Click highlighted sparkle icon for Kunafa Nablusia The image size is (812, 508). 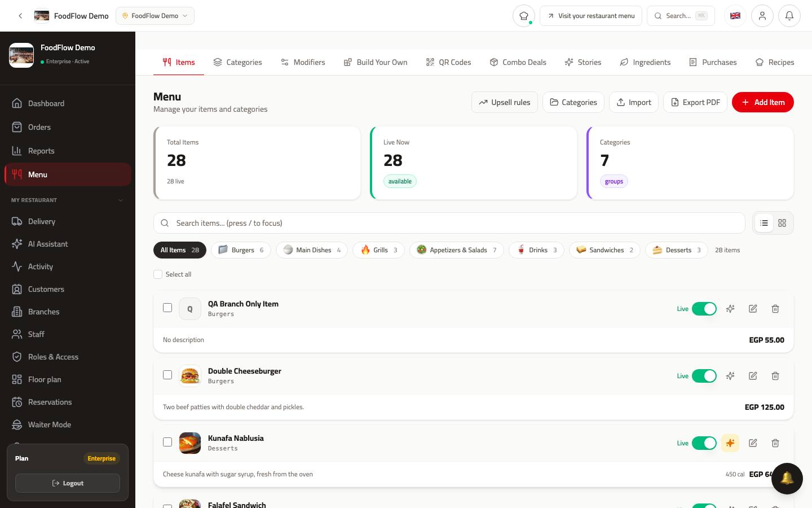coord(730,443)
